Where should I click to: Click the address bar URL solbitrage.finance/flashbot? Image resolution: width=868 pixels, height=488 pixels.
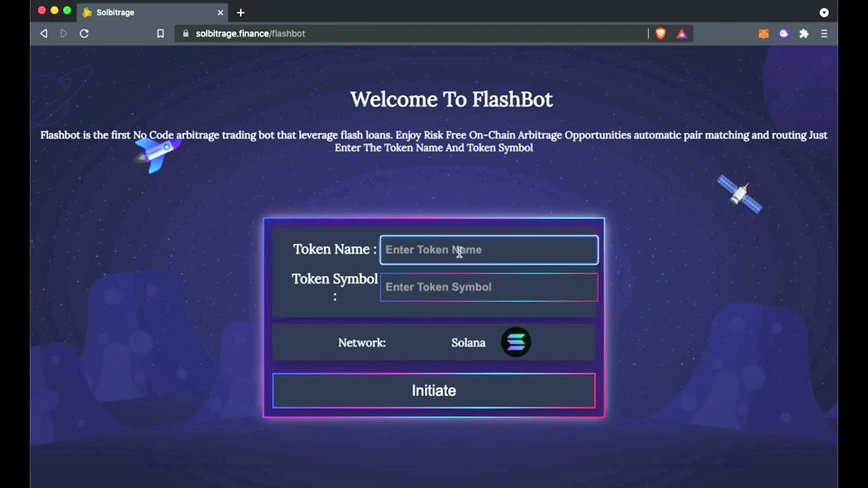250,33
